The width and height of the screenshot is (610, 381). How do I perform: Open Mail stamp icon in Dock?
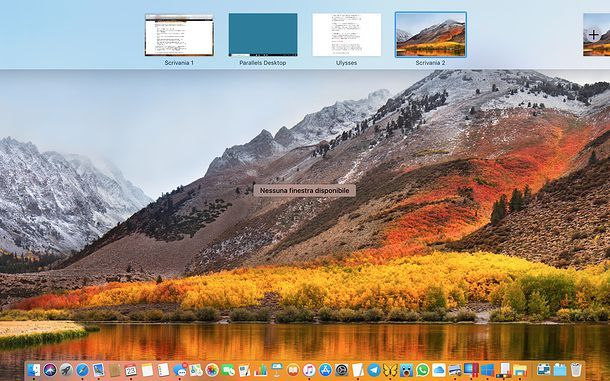98,370
